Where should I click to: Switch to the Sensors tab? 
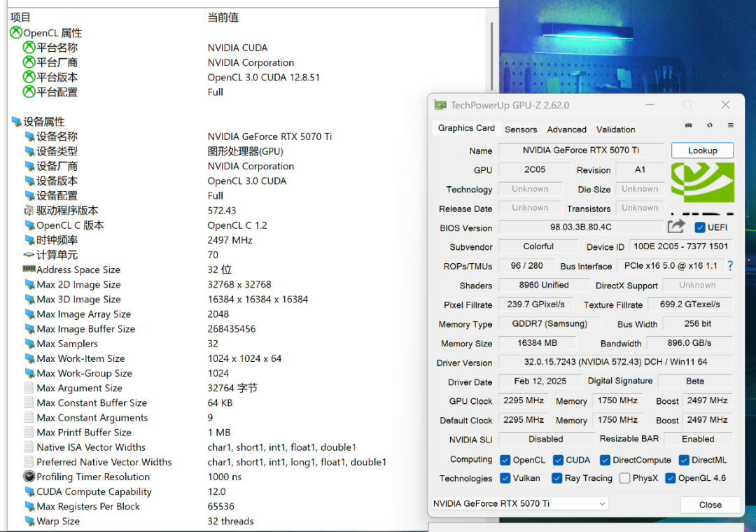pos(521,129)
